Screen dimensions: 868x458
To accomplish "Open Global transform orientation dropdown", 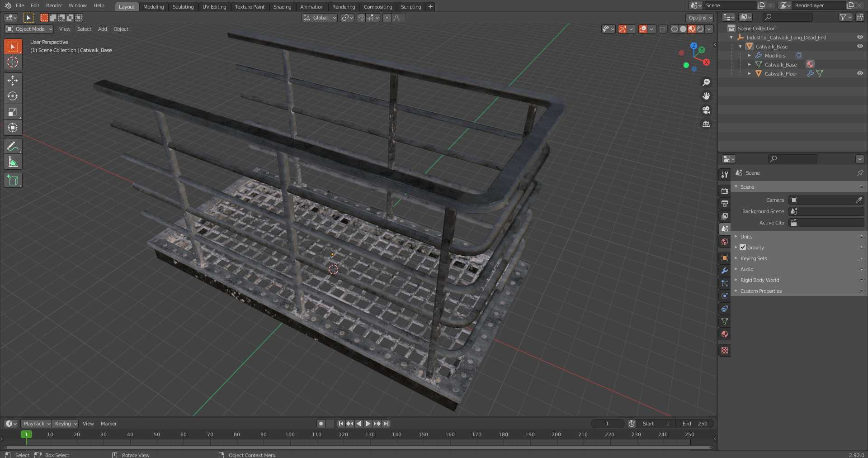I will (x=320, y=18).
